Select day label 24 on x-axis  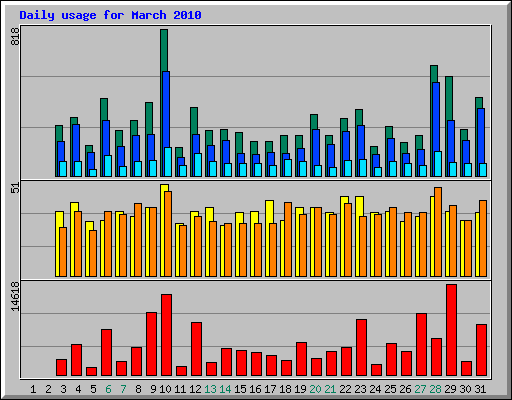(375, 389)
